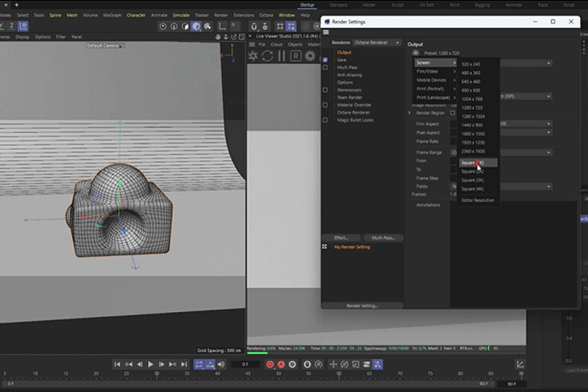Click the Play forward button in the timeline
Screen dimensions: 588x392
click(150, 364)
